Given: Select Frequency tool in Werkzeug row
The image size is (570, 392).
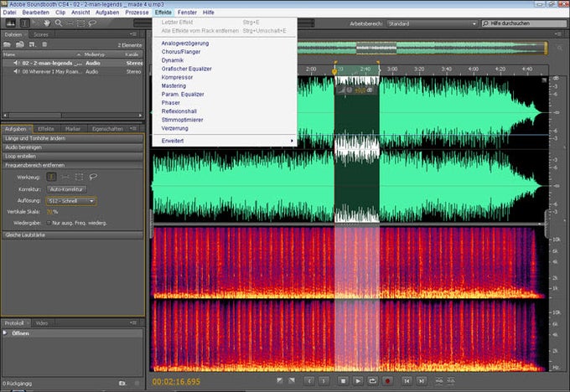Looking at the screenshot, I should 65,177.
